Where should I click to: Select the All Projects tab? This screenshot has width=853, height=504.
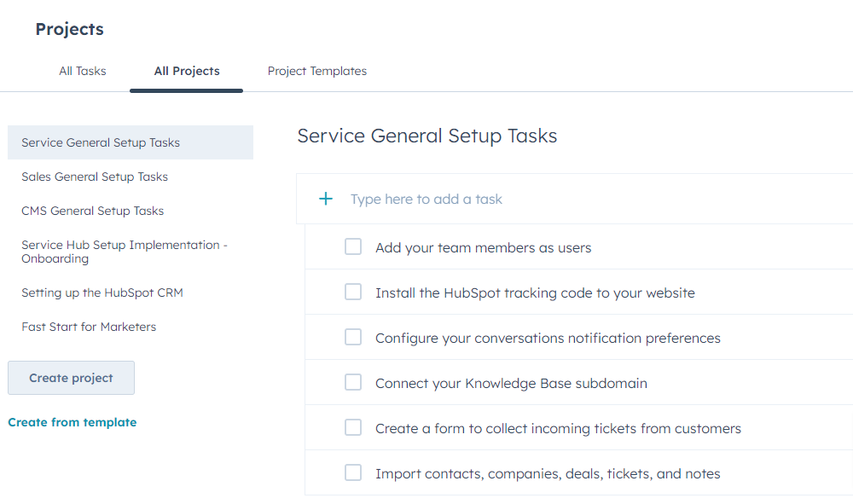(186, 71)
